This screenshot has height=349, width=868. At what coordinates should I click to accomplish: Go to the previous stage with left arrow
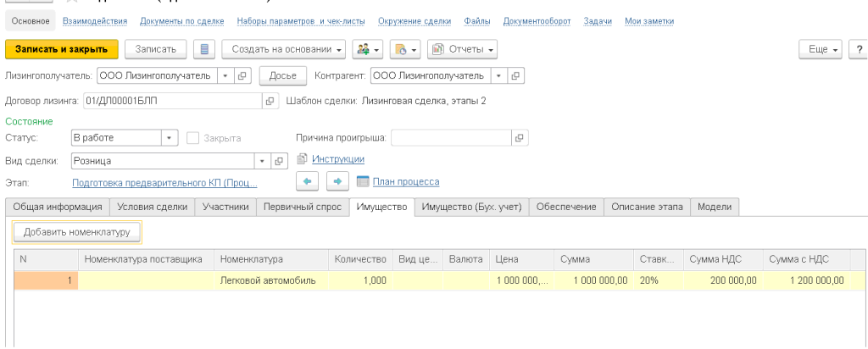(308, 182)
